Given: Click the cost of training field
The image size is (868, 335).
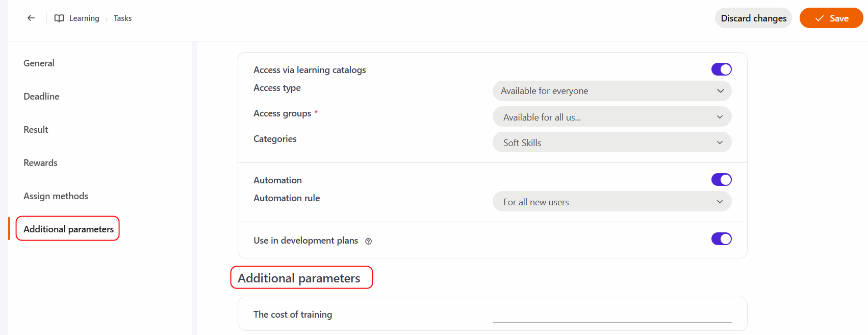Looking at the screenshot, I should (612, 315).
